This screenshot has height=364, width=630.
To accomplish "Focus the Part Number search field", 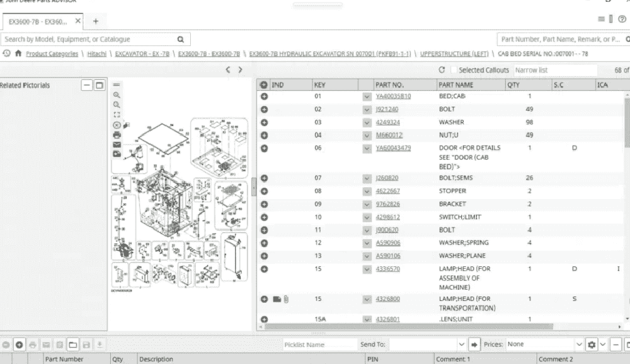I will tap(561, 40).
